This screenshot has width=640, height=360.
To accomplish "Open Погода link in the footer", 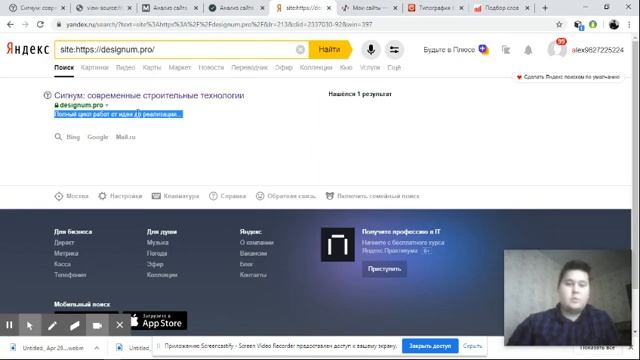I will point(157,253).
